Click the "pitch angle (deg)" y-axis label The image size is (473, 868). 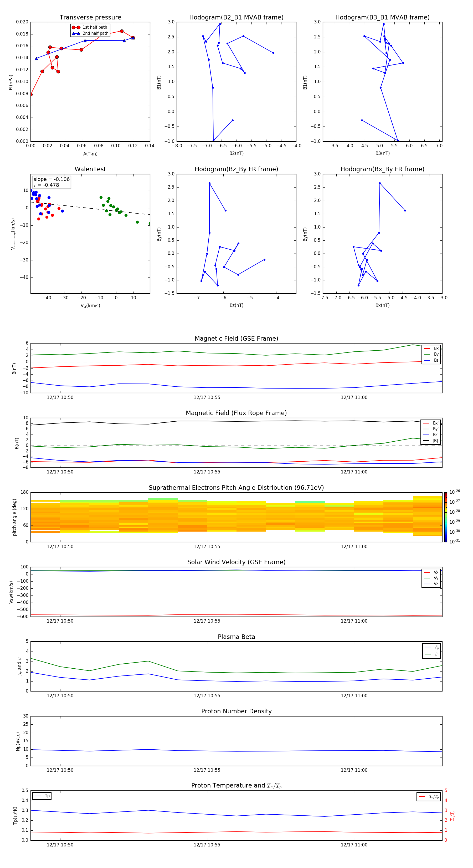(14, 517)
